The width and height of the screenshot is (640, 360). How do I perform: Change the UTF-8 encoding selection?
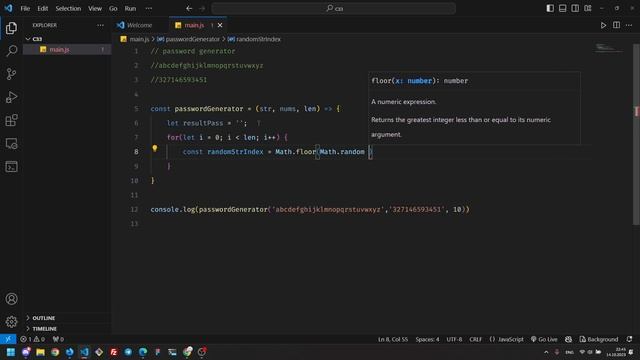(x=454, y=339)
